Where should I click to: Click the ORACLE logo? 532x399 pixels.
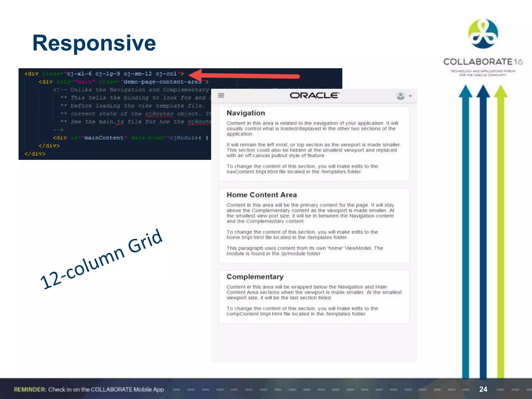[x=315, y=95]
